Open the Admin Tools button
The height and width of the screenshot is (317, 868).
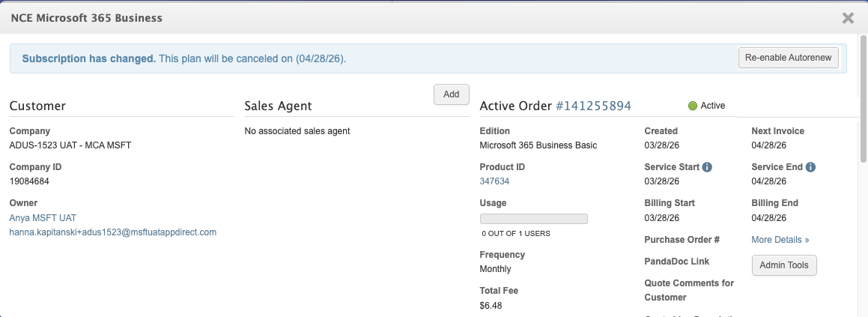click(784, 265)
